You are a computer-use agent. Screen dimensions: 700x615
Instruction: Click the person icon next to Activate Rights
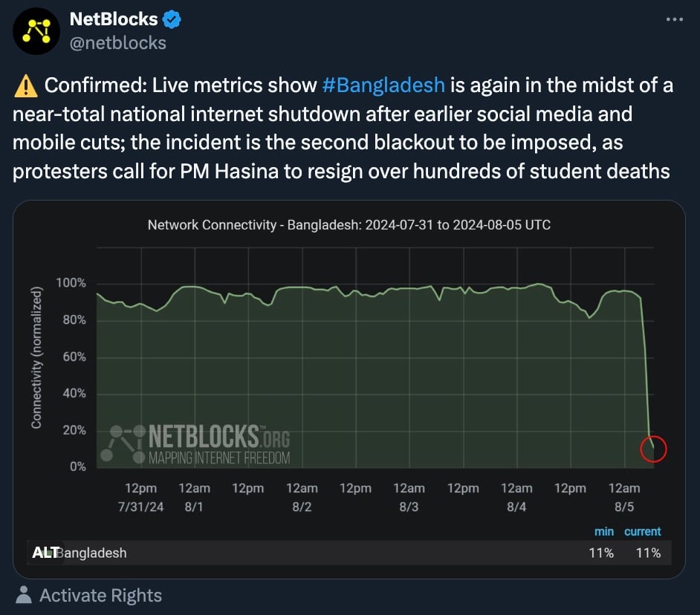[x=23, y=595]
